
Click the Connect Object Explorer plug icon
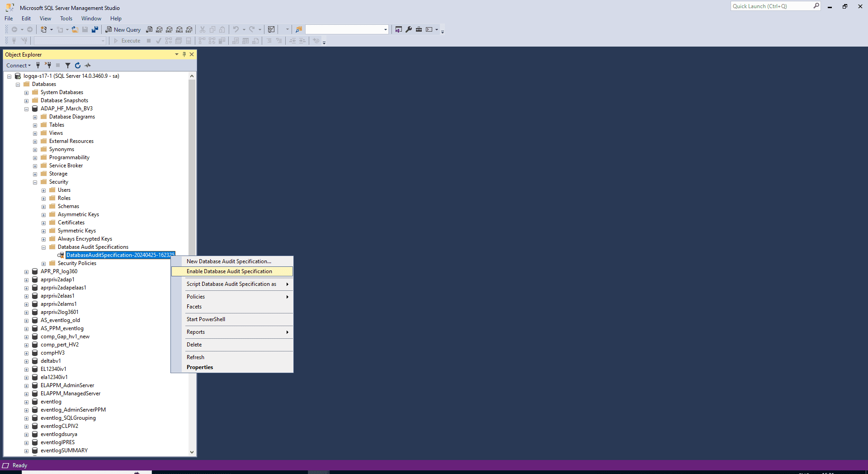tap(38, 65)
